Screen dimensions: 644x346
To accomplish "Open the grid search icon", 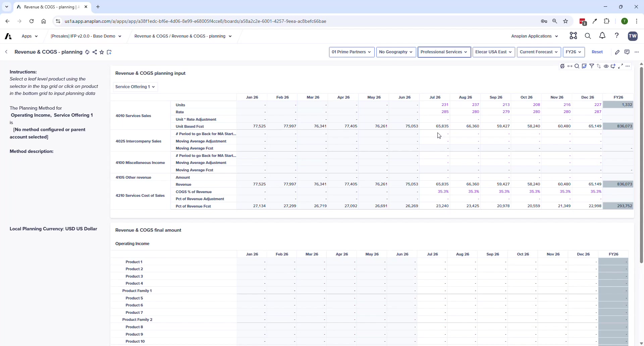I will click(x=577, y=66).
